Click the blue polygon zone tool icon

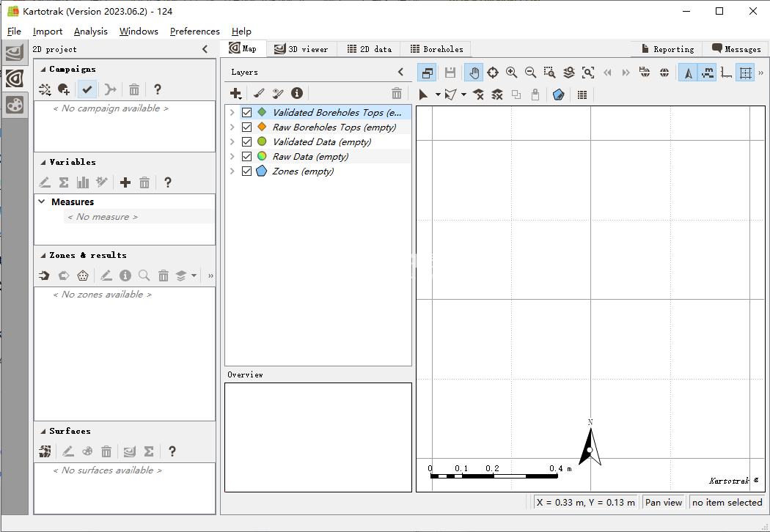pos(558,95)
